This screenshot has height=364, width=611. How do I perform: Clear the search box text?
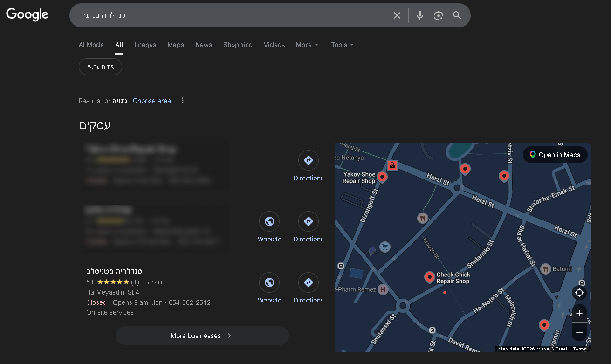click(397, 15)
